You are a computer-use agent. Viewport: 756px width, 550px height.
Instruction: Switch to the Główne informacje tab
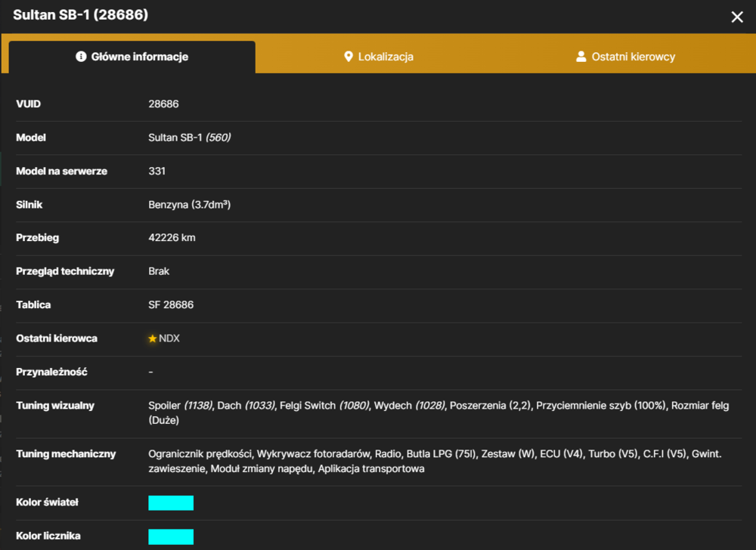pyautogui.click(x=132, y=57)
